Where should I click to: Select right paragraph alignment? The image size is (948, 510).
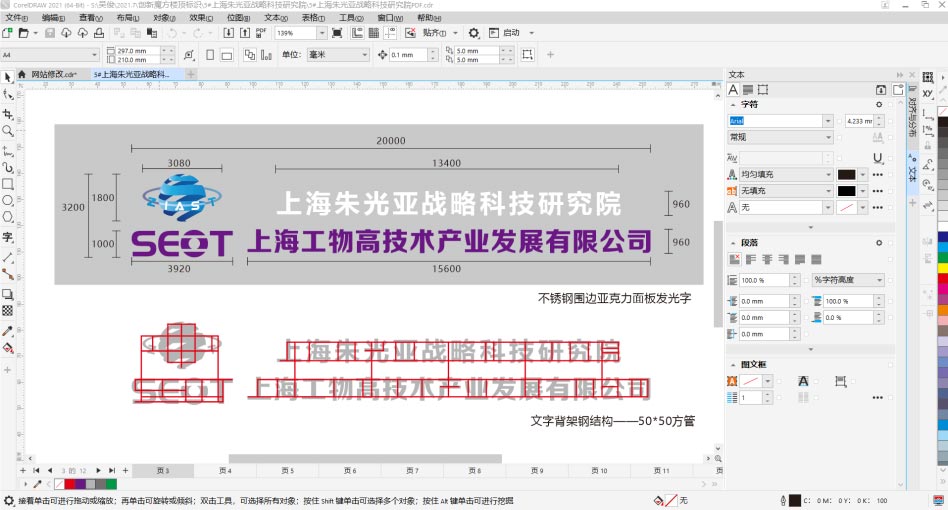pyautogui.click(x=784, y=259)
